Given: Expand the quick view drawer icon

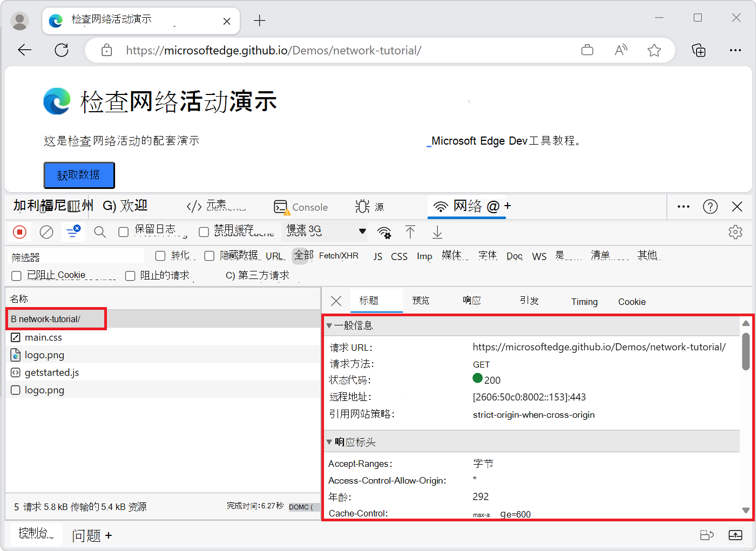Looking at the screenshot, I should [735, 535].
